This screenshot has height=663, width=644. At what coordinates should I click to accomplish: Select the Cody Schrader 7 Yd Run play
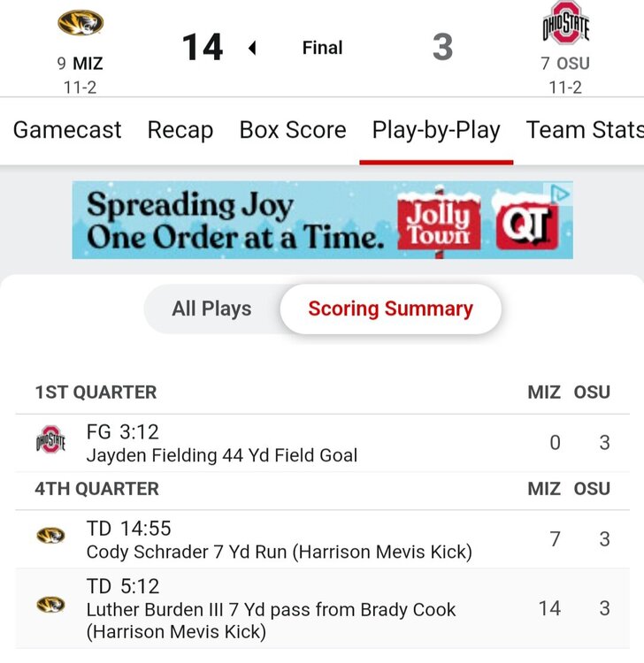click(x=279, y=552)
